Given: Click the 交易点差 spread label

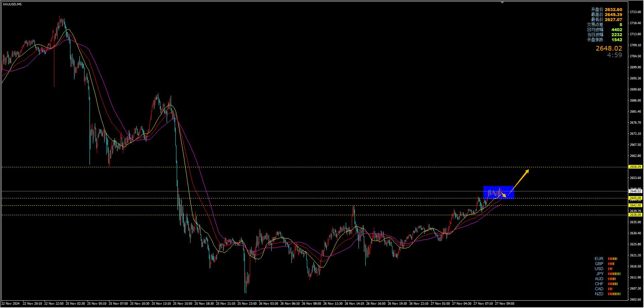Looking at the screenshot, I should pos(595,25).
